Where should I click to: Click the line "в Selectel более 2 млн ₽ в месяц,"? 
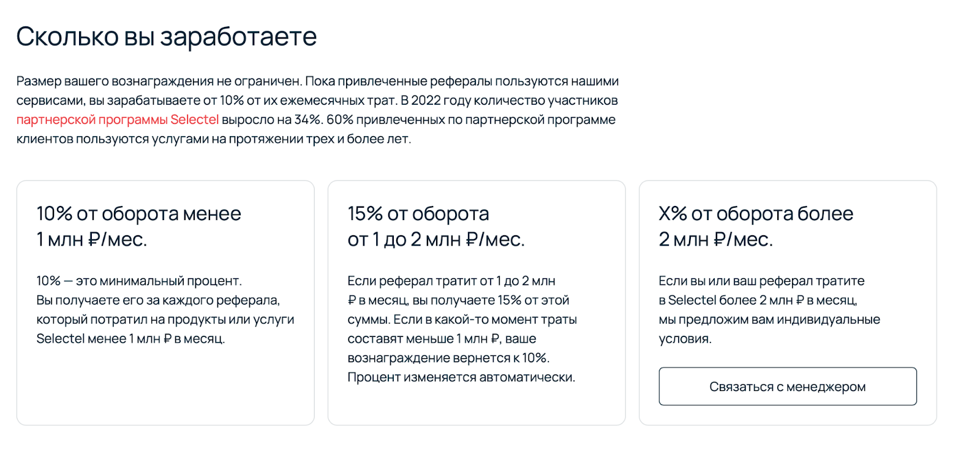pyautogui.click(x=758, y=300)
